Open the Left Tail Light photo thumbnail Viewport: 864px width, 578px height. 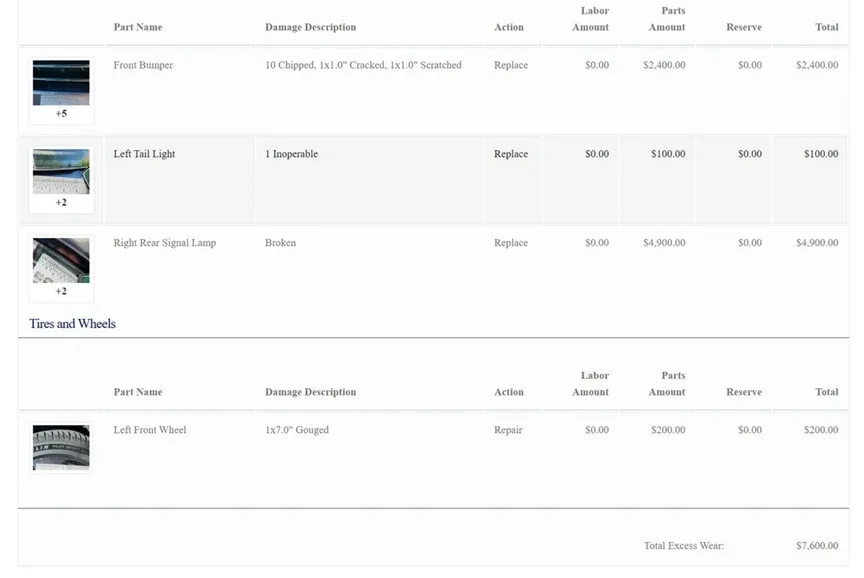click(x=61, y=171)
